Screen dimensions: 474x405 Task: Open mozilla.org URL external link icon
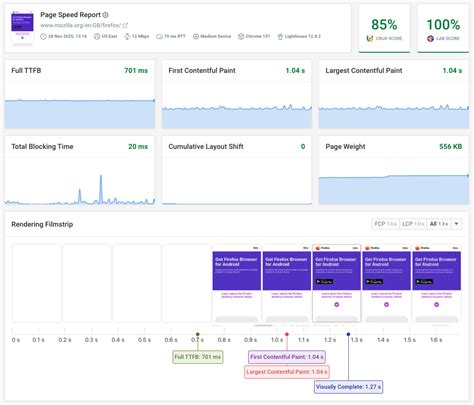(125, 25)
